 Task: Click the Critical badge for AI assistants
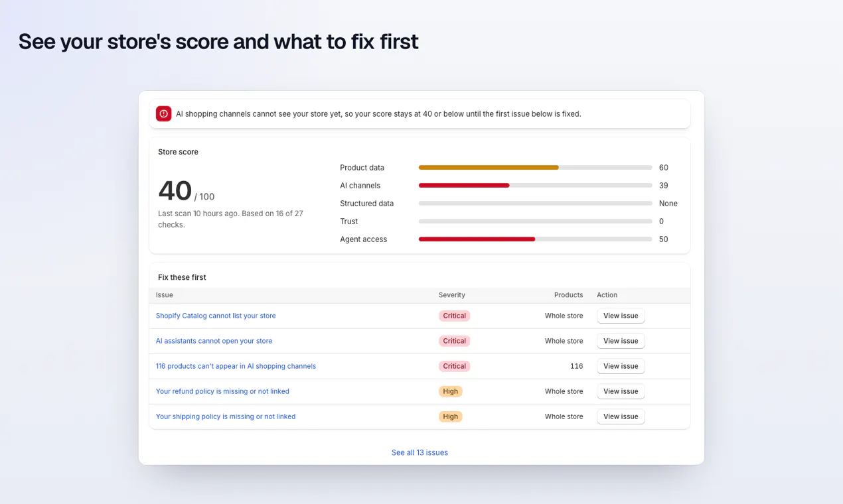click(x=454, y=341)
